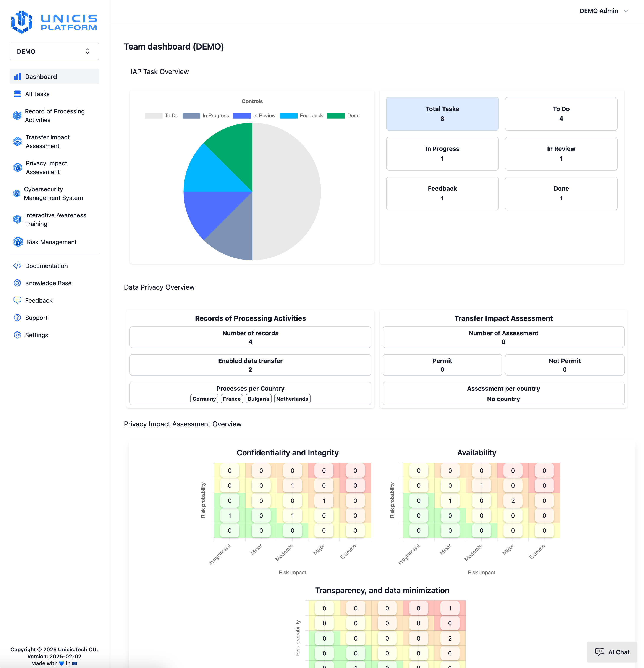Open the Documentation link
Screen dimensions: 644x668
(x=54, y=266)
